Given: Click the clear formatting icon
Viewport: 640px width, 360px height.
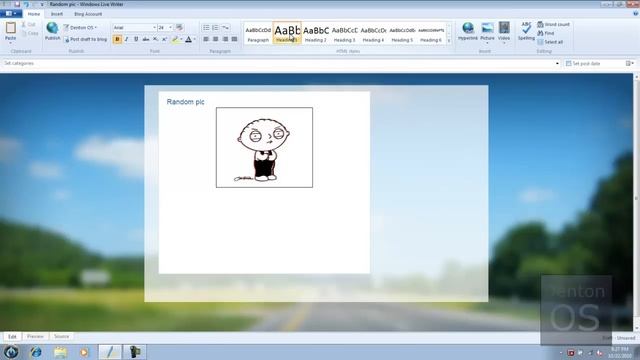Looking at the screenshot, I should [179, 27].
